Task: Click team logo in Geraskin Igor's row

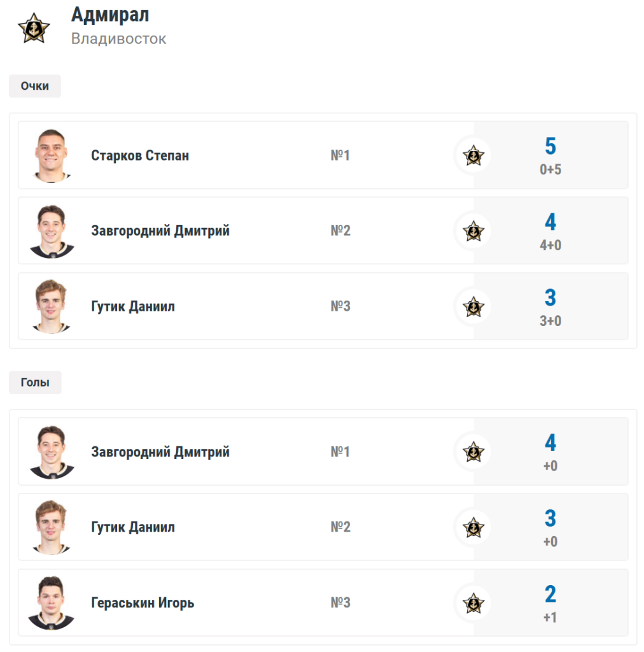Action: click(473, 603)
